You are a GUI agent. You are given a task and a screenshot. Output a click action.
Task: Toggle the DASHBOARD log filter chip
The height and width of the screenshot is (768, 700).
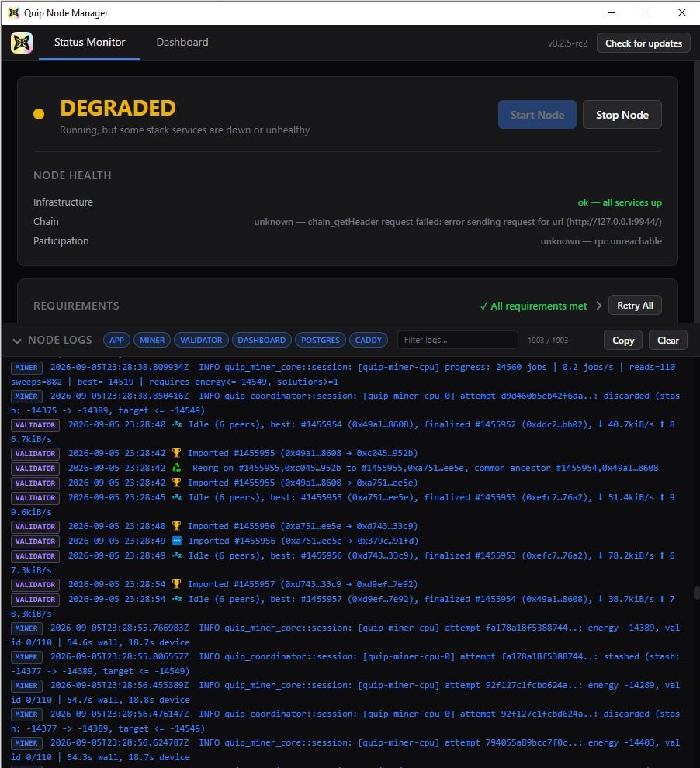262,340
